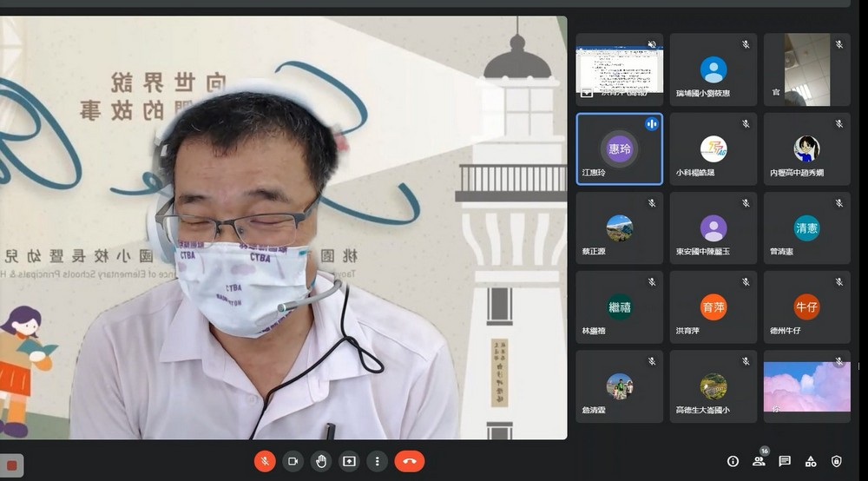Click muted mic icon on 蔡正源 tile
This screenshot has height=481, width=868.
(652, 203)
